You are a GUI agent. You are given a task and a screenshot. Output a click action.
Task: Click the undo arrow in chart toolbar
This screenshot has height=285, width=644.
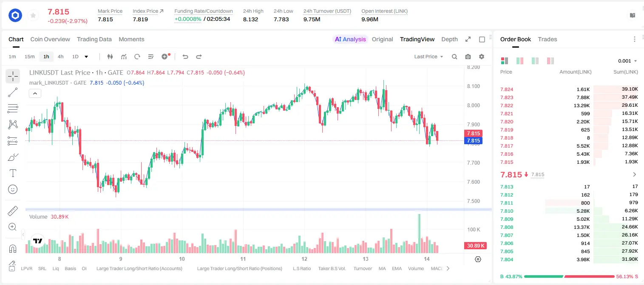[x=185, y=57]
